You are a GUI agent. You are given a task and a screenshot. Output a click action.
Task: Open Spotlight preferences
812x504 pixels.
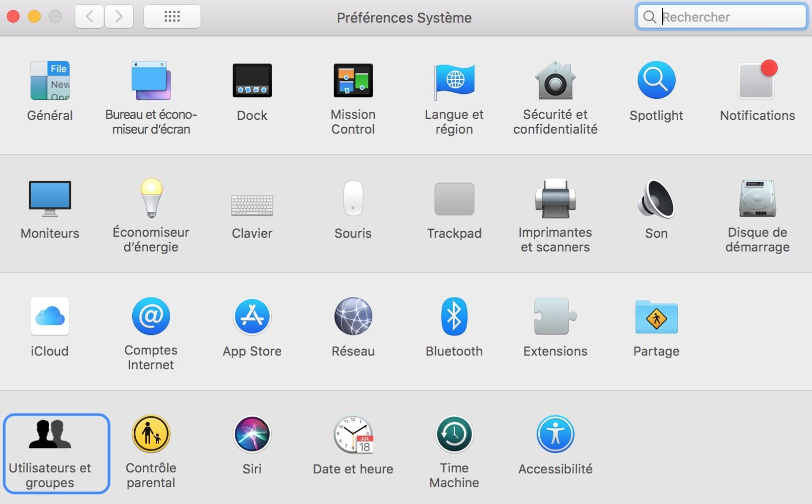[x=656, y=91]
